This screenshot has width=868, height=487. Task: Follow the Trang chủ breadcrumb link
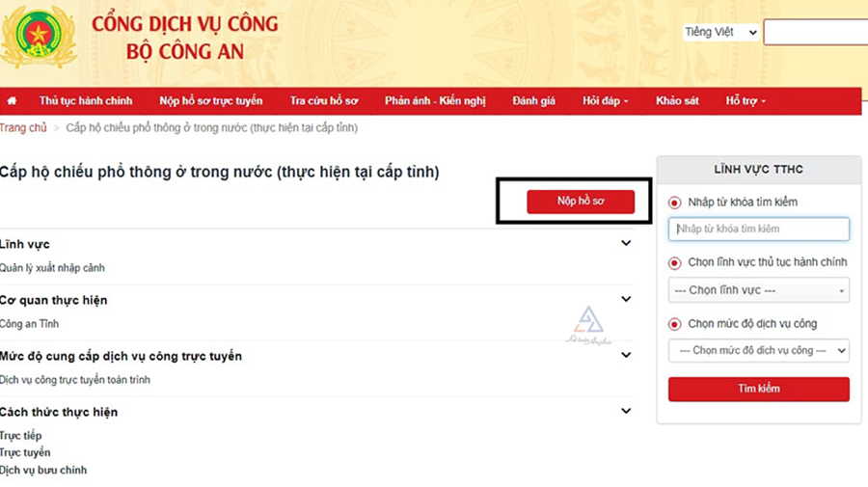23,127
